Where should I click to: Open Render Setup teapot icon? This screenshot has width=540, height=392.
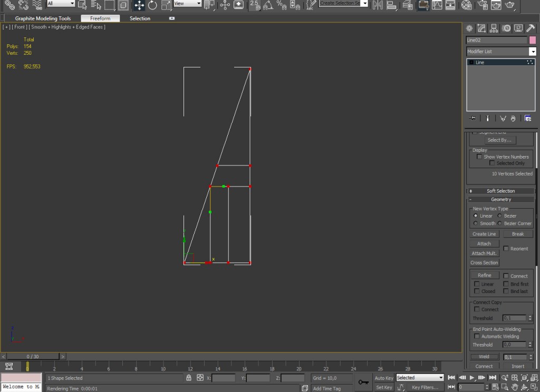[483, 5]
